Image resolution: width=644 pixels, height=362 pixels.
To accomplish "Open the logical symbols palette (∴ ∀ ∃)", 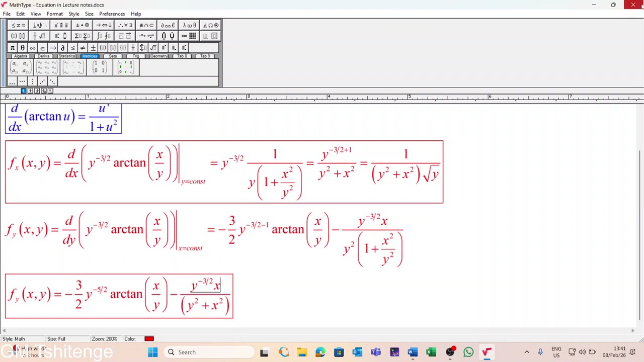I will [125, 25].
